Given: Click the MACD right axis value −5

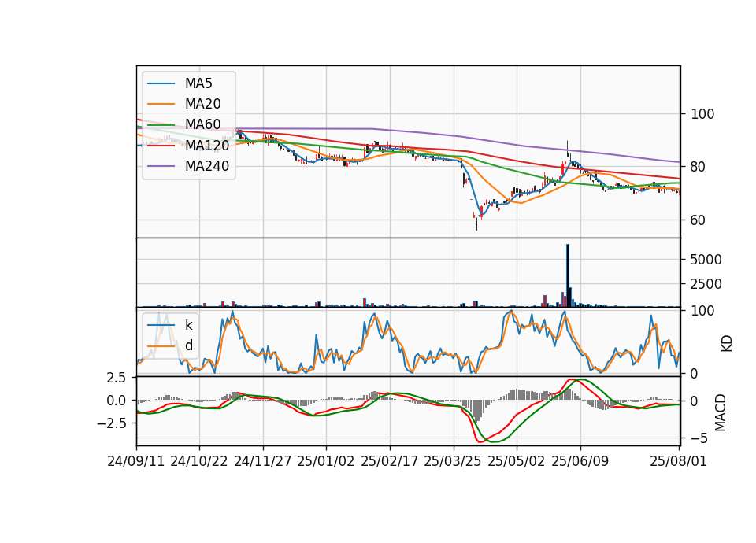Looking at the screenshot, I should click(x=699, y=438).
